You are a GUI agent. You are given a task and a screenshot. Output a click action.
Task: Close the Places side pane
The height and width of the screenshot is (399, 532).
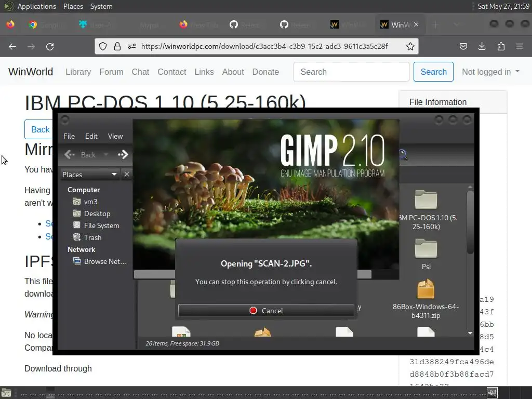click(127, 174)
